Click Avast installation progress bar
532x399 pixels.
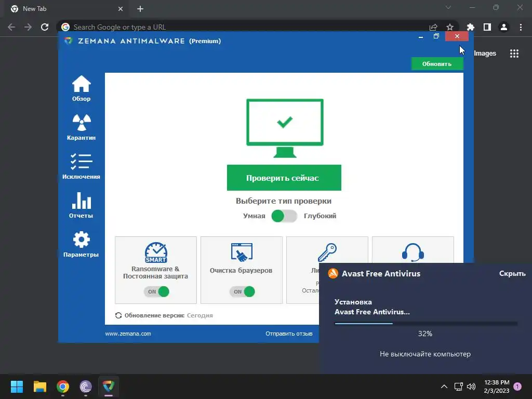coord(426,324)
